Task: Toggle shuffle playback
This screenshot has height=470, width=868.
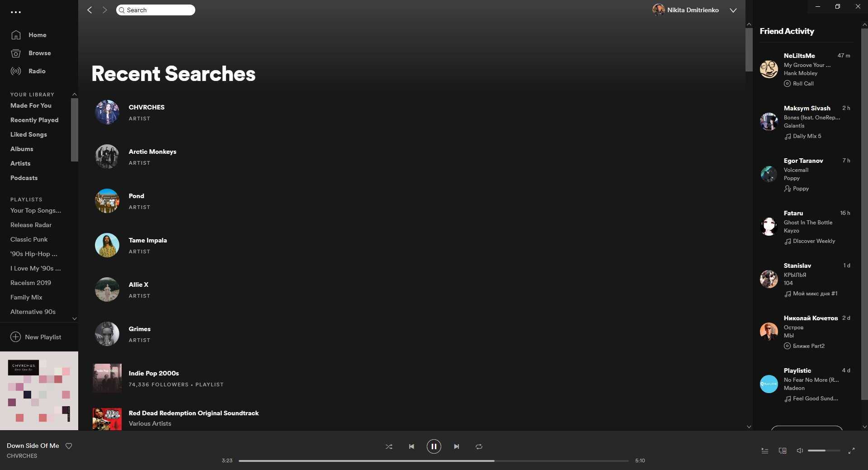Action: (389, 446)
